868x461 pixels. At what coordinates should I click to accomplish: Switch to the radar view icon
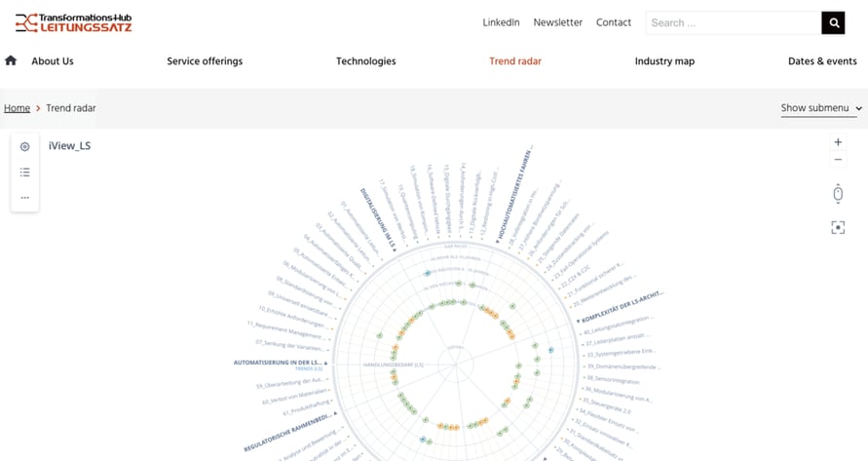point(25,147)
